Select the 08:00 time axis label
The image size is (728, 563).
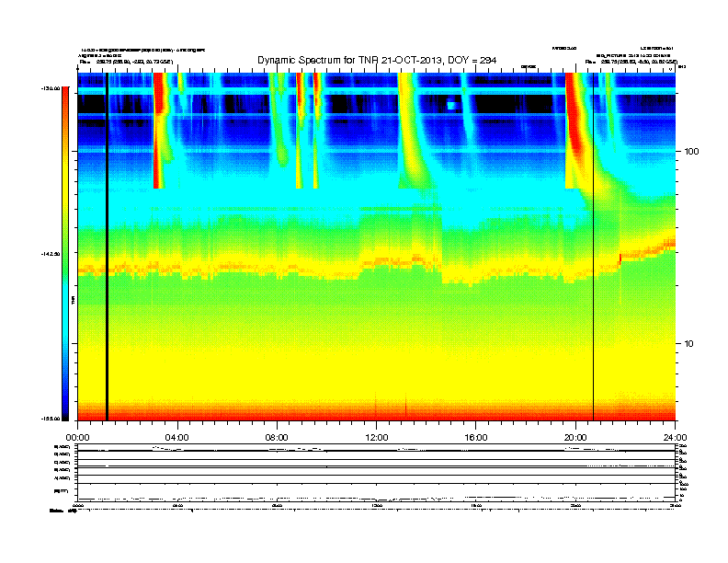point(278,438)
